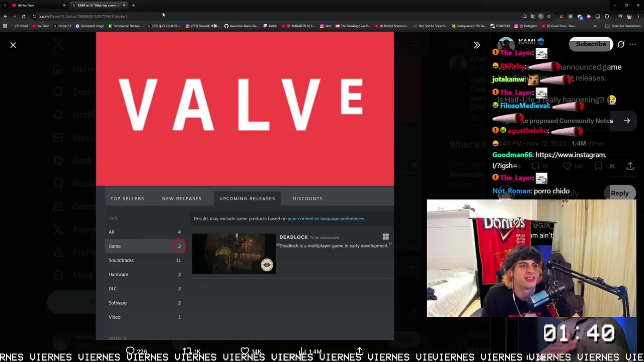Open the Chrome three-dot menu

(638, 16)
